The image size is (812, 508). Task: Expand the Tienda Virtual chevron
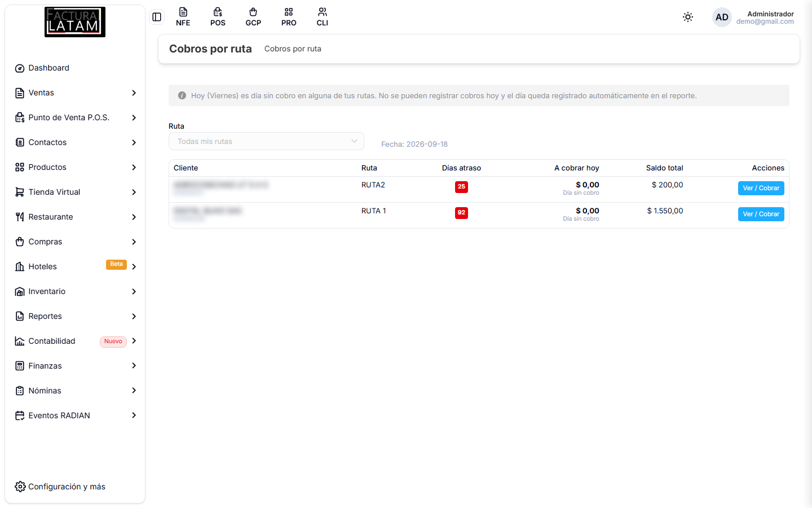pos(134,192)
